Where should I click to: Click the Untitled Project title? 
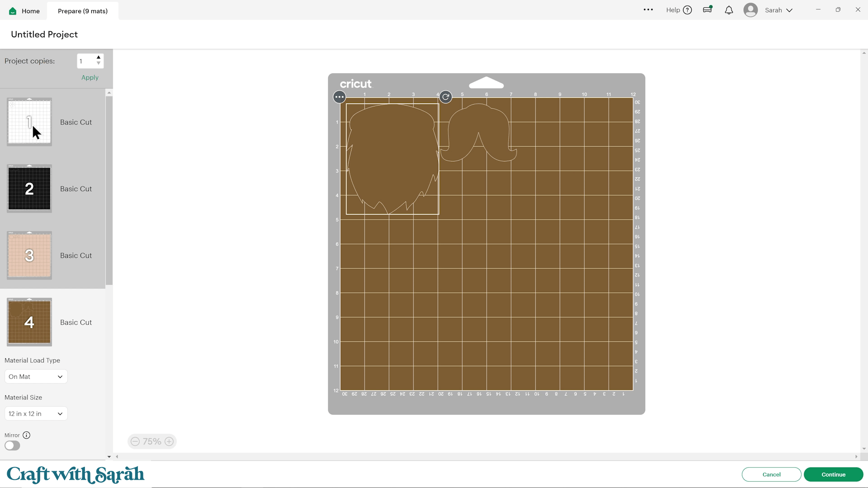pyautogui.click(x=44, y=34)
